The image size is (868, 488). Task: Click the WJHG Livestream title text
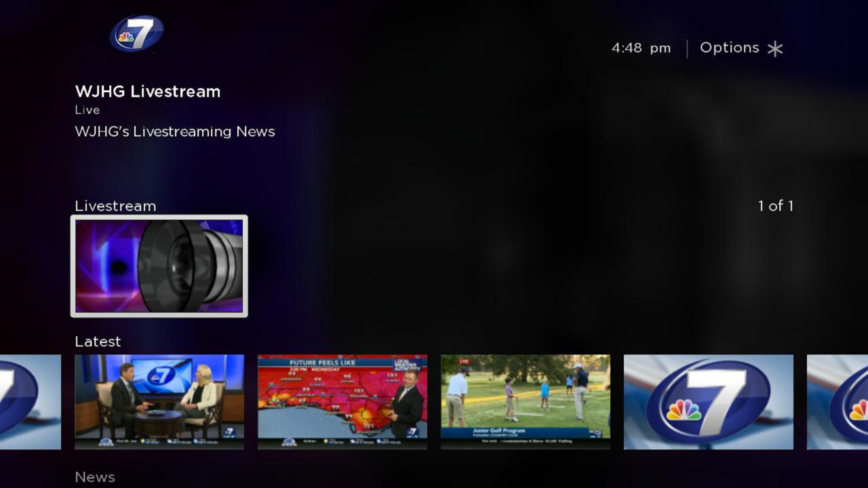point(147,91)
